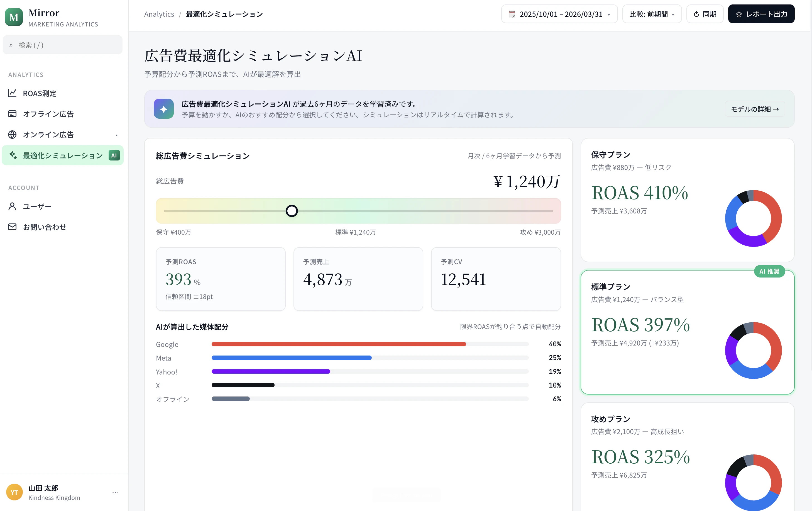The height and width of the screenshot is (511, 812).
Task: Click the 攻めプラン donut chart
Action: tap(753, 482)
